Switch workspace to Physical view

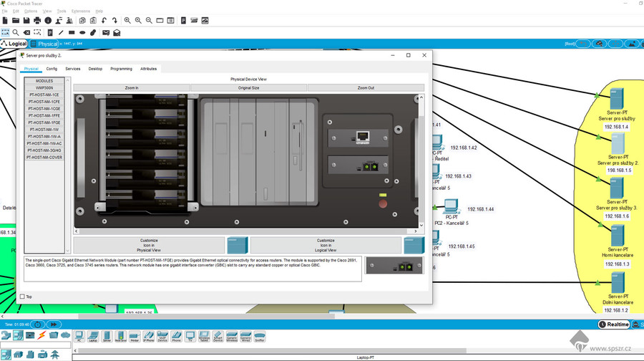pos(44,44)
